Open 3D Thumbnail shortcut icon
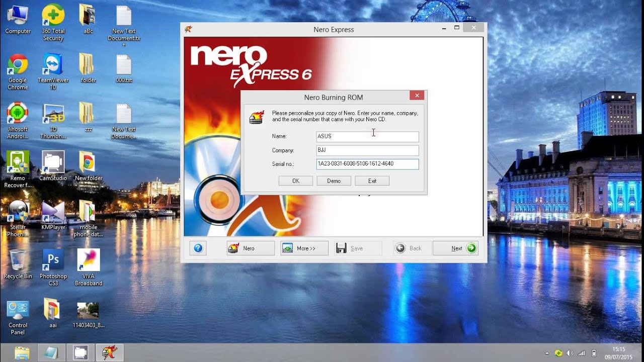 pos(53,121)
